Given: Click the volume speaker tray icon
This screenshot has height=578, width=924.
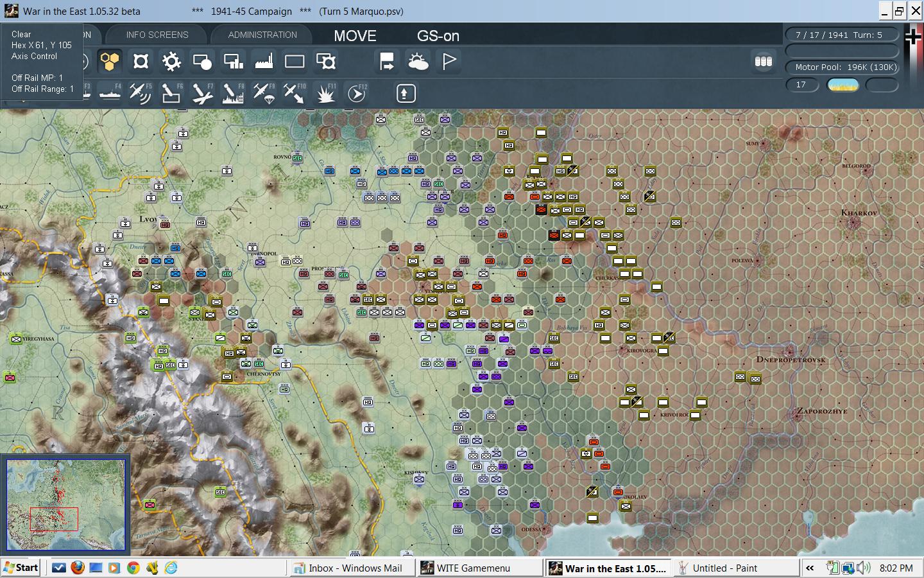Looking at the screenshot, I should click(864, 568).
